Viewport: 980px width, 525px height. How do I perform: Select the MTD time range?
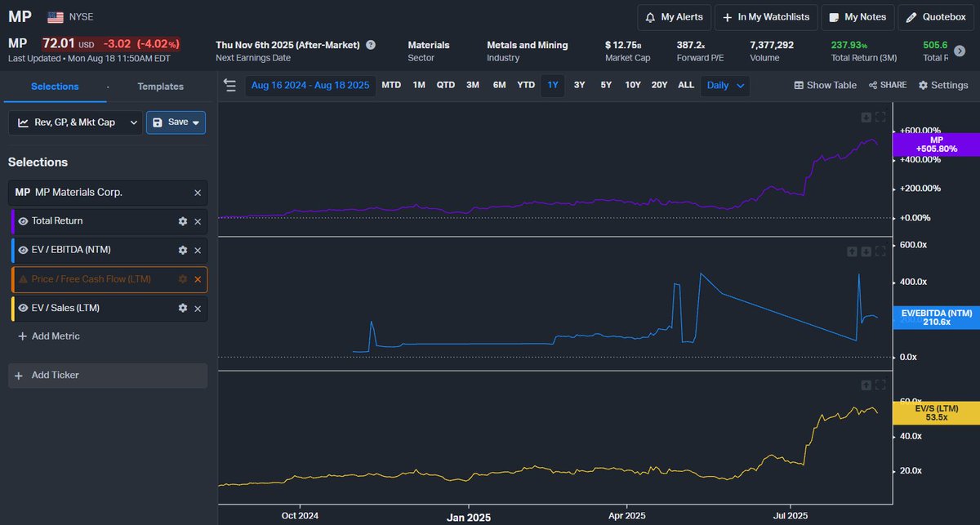[391, 85]
